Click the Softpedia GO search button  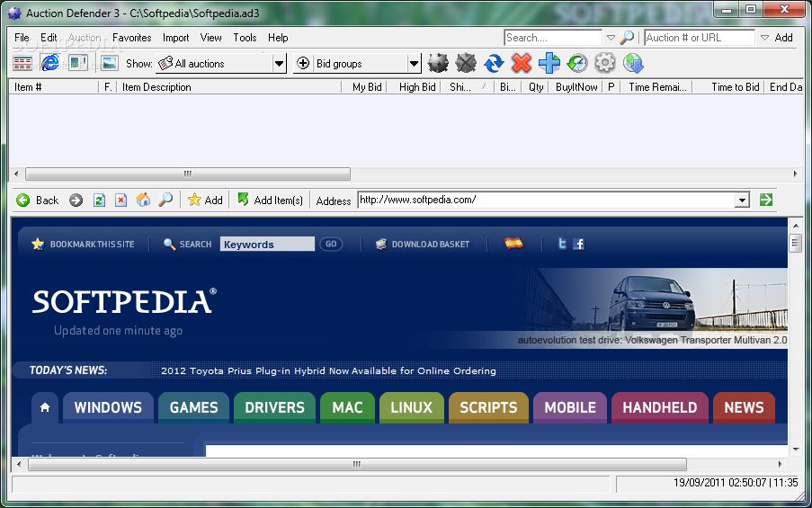[331, 244]
